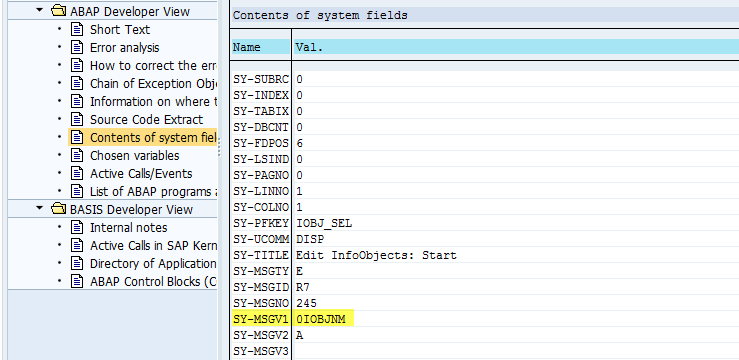Select the SY-MSGV3 field name
Screen dimensions: 739x360
tap(261, 351)
